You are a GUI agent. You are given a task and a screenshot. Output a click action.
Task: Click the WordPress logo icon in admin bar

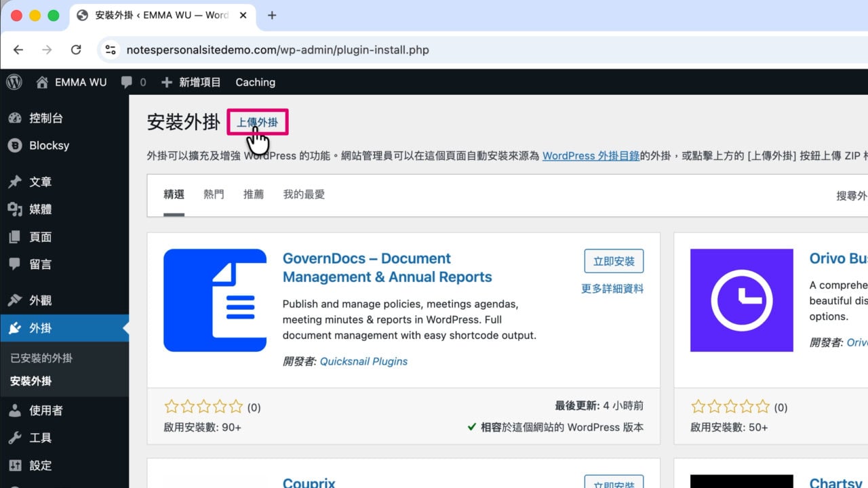(14, 82)
